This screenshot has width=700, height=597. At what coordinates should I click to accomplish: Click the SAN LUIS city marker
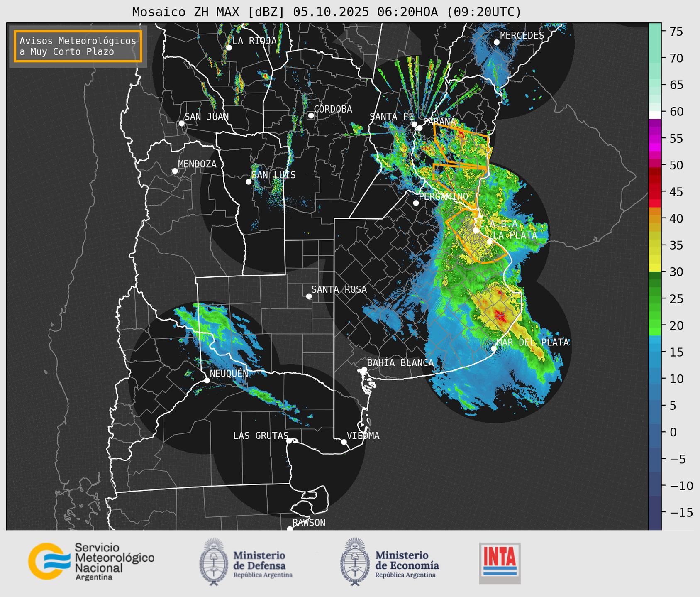click(249, 181)
